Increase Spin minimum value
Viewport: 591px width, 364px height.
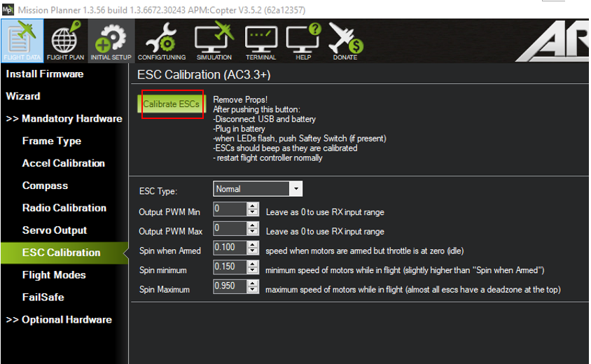(253, 263)
